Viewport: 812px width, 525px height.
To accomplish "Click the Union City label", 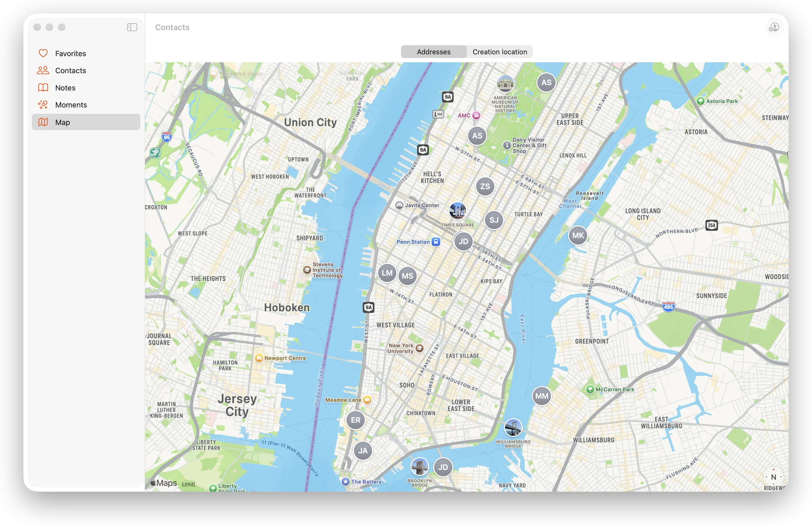I will [310, 122].
